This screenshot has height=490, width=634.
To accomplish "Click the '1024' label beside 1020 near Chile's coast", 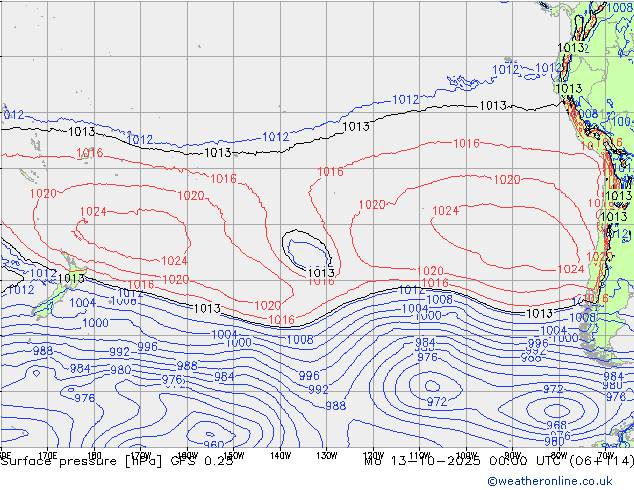I will tap(571, 269).
